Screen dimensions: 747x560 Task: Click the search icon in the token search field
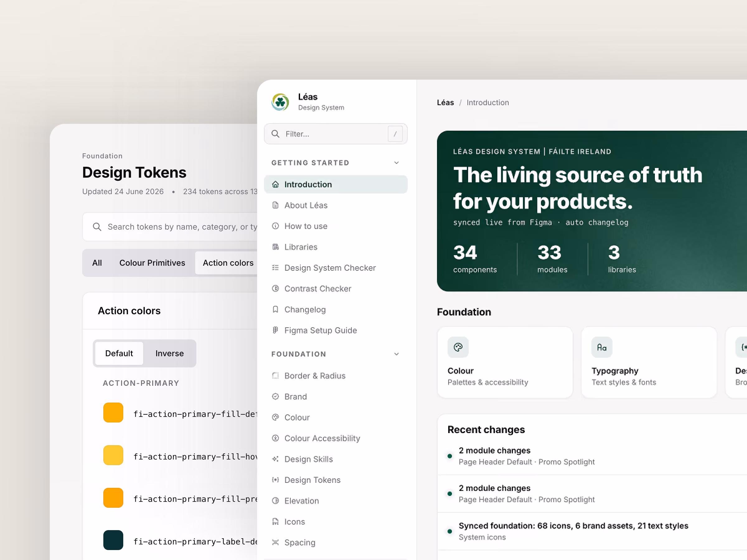point(97,227)
